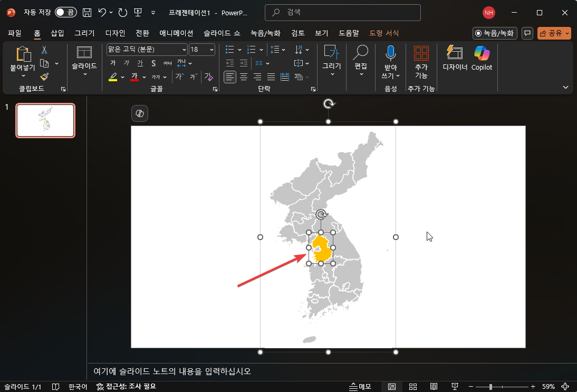Switch to the 삽입 (Insert) ribbon tab
This screenshot has height=392, width=577.
pos(59,33)
